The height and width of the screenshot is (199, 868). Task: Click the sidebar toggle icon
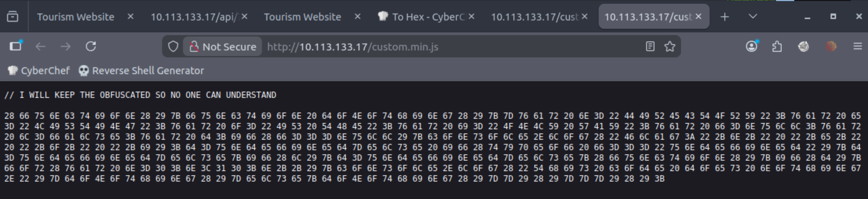tap(16, 46)
